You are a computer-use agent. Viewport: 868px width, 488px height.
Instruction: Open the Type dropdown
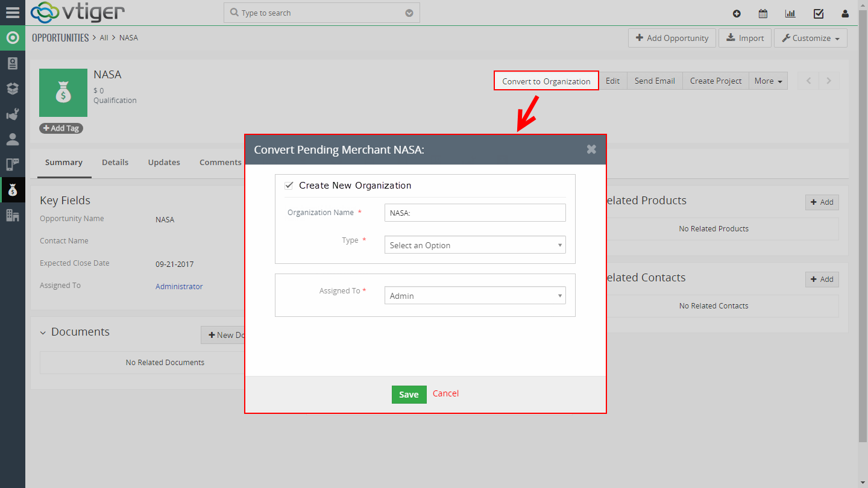pyautogui.click(x=475, y=245)
